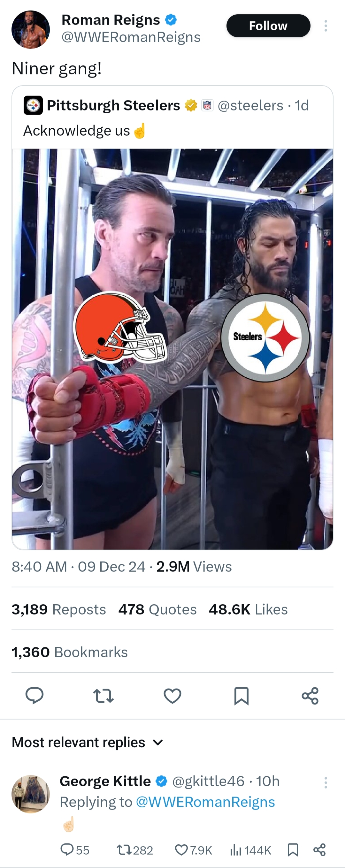The height and width of the screenshot is (868, 345).
Task: Share the main post
Action: (310, 696)
